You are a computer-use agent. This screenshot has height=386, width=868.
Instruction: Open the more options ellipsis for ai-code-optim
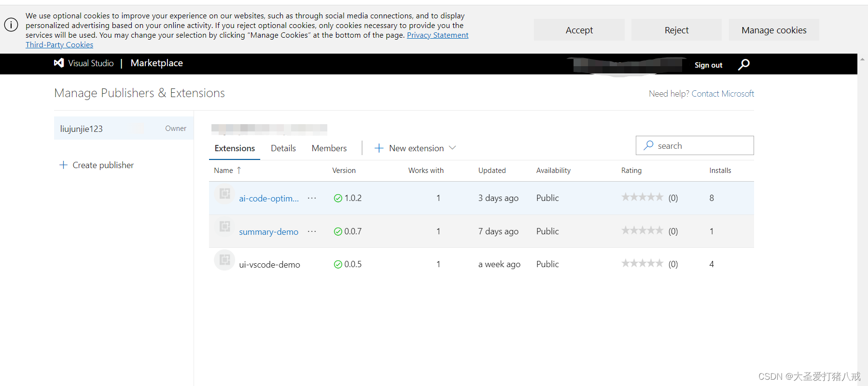click(312, 198)
